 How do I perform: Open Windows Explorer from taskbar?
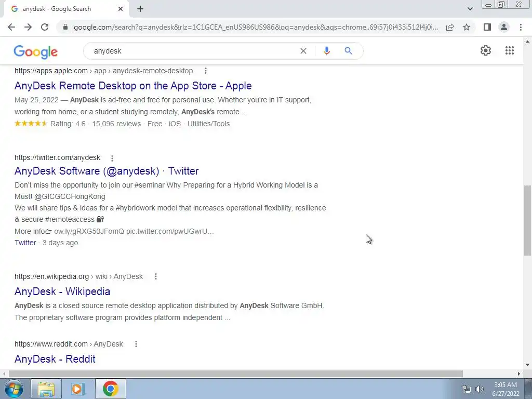46,389
